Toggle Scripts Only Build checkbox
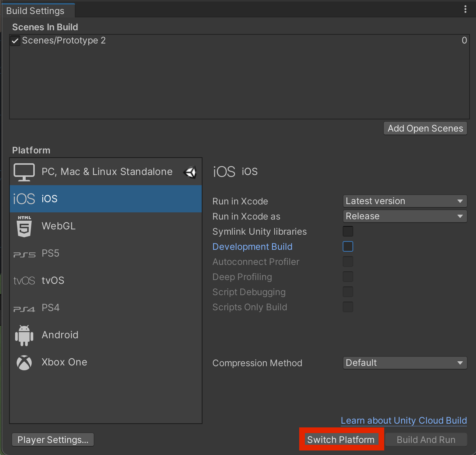This screenshot has width=476, height=455. 348,307
